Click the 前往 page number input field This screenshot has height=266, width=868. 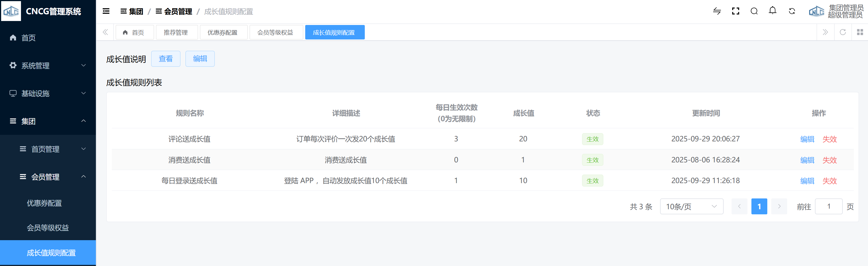828,206
